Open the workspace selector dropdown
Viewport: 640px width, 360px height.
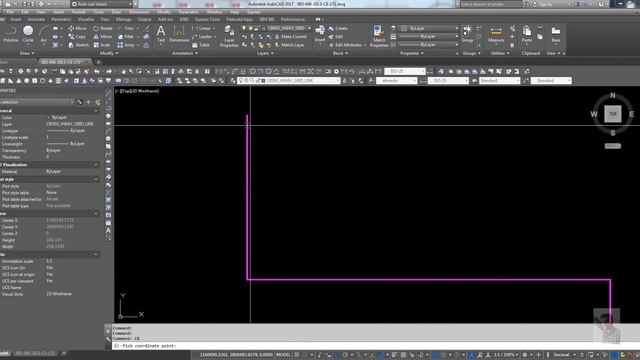click(102, 4)
